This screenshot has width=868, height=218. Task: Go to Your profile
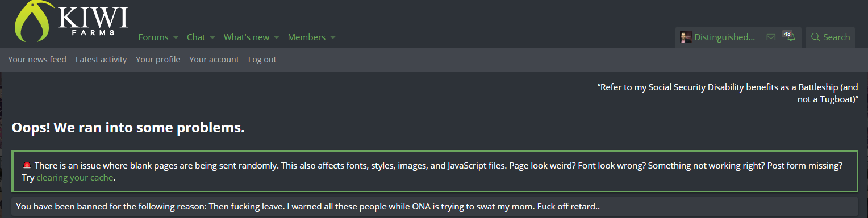coord(158,60)
